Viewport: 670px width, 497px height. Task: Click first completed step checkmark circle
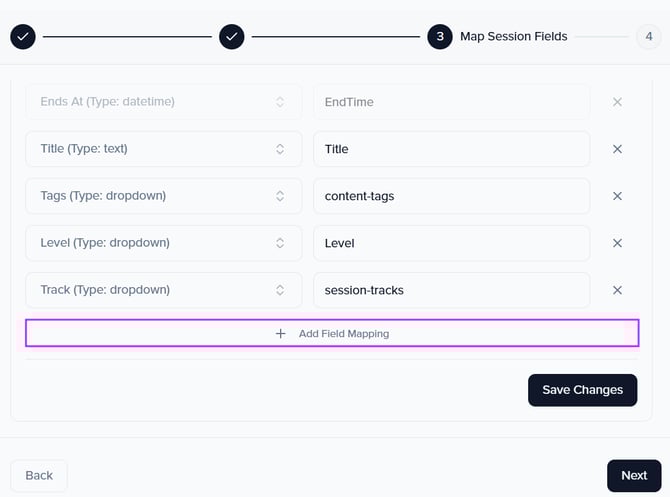pos(23,37)
